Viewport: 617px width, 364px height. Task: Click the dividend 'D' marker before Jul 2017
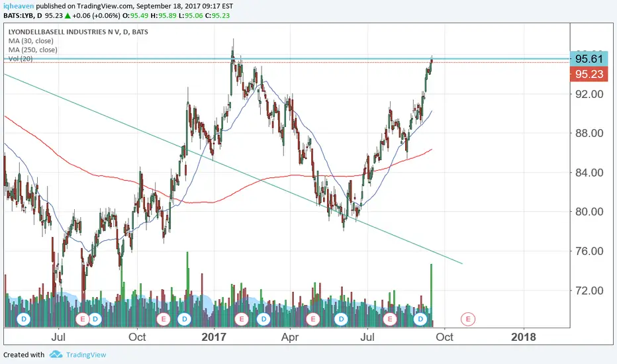point(341,319)
